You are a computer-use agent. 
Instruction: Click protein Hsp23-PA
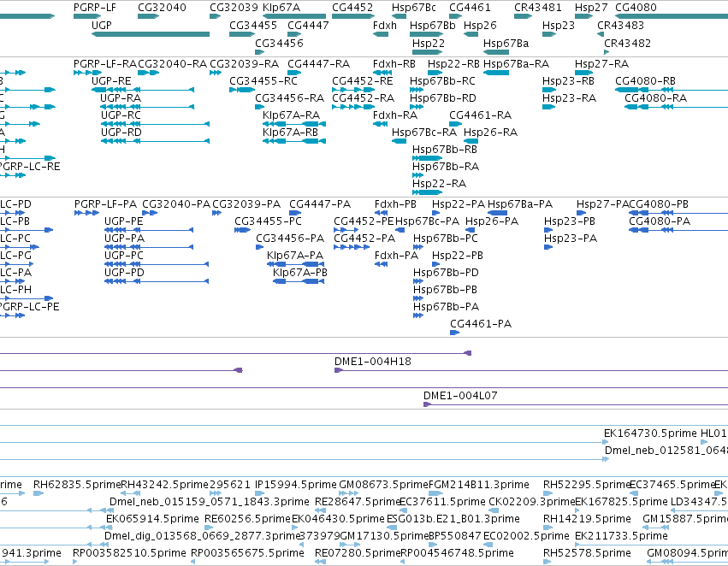coord(571,239)
